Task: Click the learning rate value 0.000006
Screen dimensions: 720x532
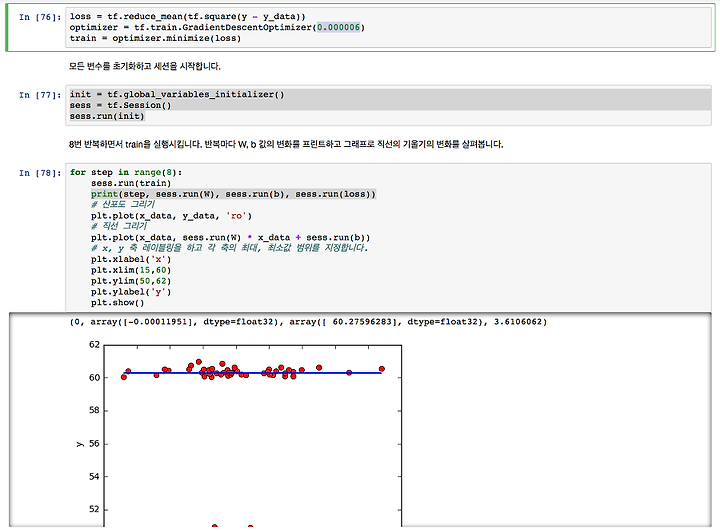Action: [x=338, y=27]
